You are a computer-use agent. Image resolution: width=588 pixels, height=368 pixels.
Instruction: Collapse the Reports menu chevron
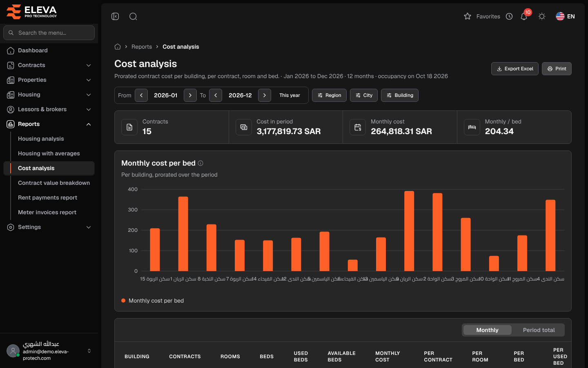(89, 124)
